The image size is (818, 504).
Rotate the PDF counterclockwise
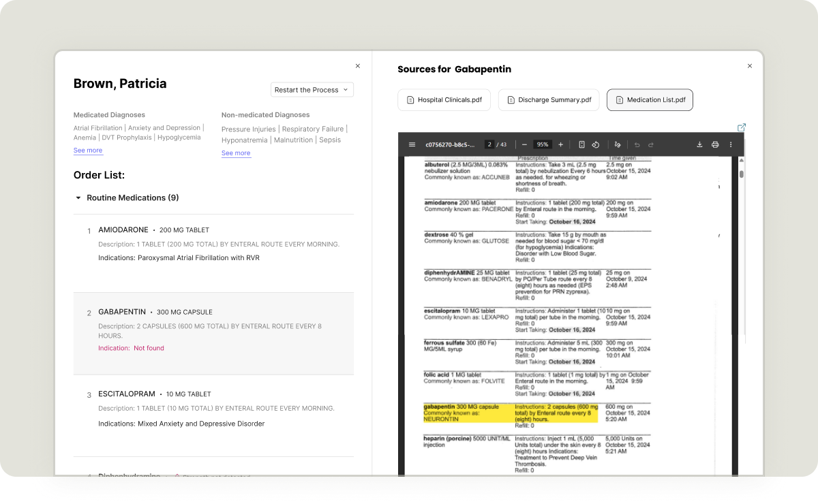[x=595, y=144]
